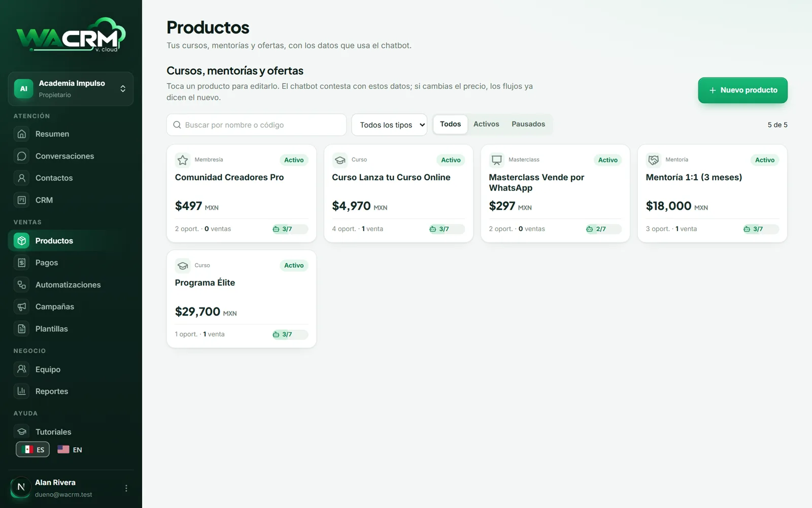Click the Campañas megaphone icon

pyautogui.click(x=22, y=307)
